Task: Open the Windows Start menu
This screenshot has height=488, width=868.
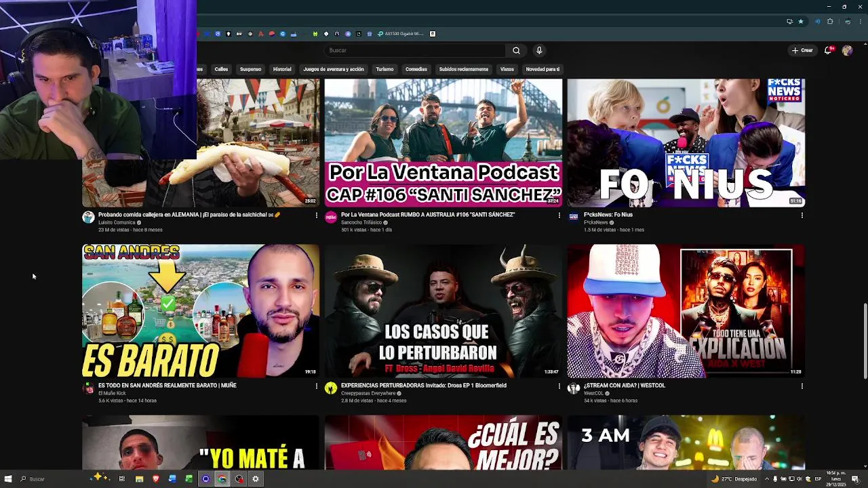Action: (x=8, y=479)
